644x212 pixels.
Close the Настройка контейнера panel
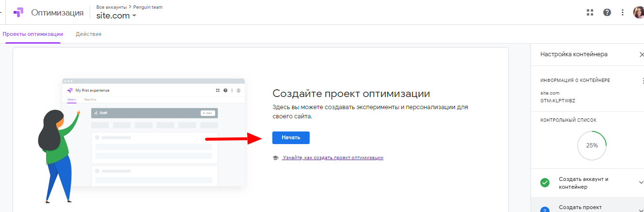tap(642, 54)
